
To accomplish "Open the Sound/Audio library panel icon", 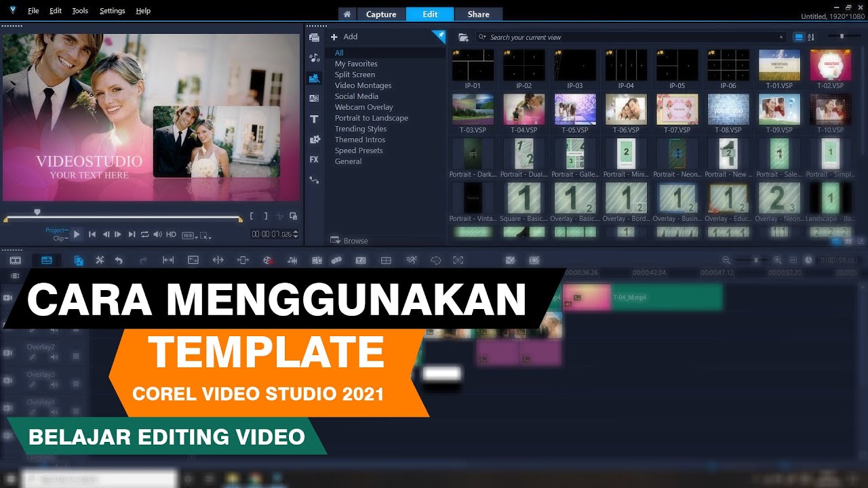I will pyautogui.click(x=314, y=58).
